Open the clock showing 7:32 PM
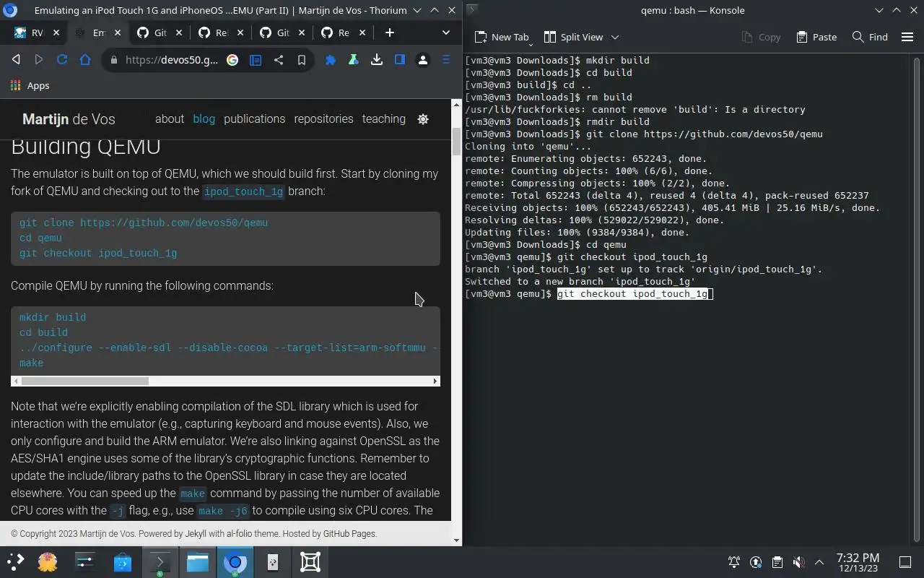This screenshot has width=924, height=578. pos(858,562)
